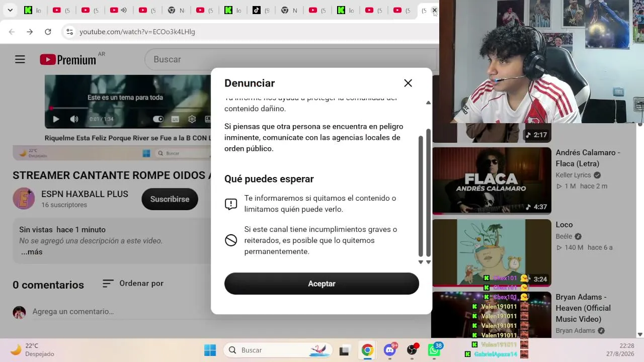Expand the description with '...más'
Screen dimensions: 644x362
coord(32,252)
